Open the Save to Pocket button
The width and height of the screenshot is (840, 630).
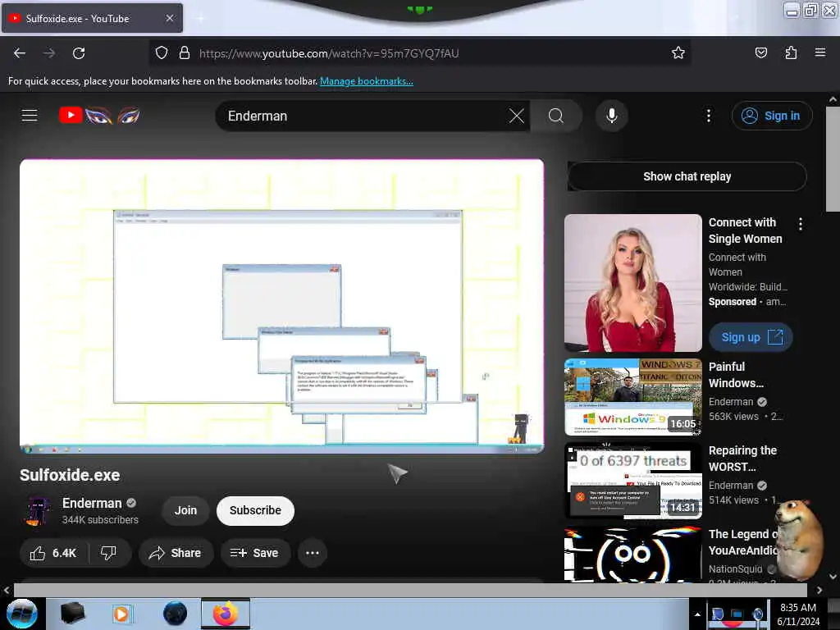click(760, 52)
